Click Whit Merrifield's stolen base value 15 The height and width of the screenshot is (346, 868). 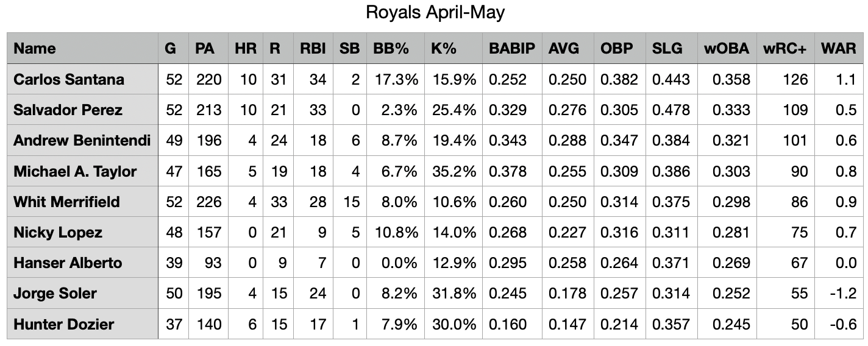(351, 202)
